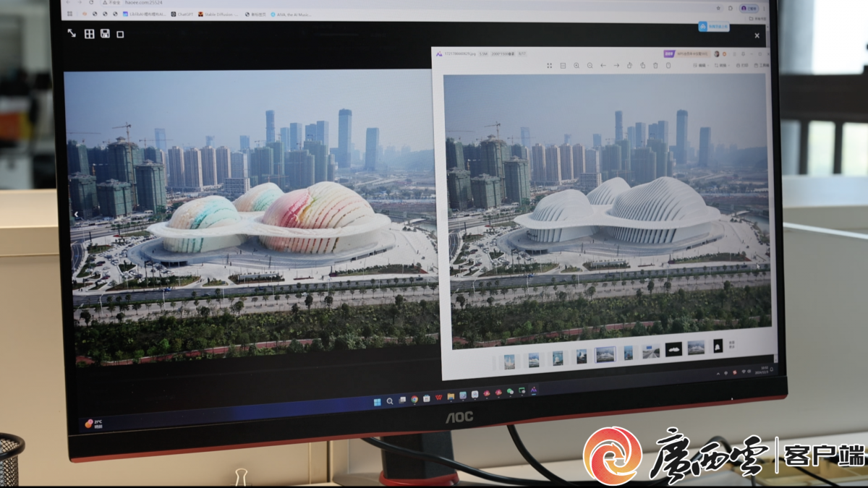Go to previous image with the left arrow
Image resolution: width=868 pixels, height=488 pixels.
pos(603,65)
